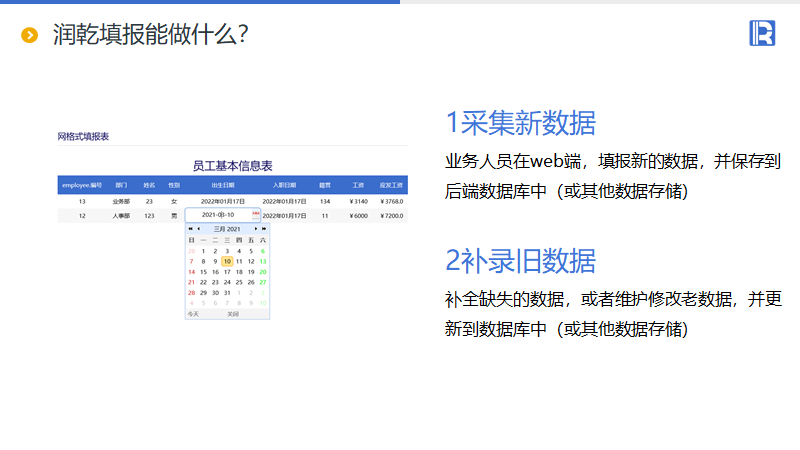Click the ¥7200.0 payable salary cell
This screenshot has width=800, height=450.
(391, 216)
